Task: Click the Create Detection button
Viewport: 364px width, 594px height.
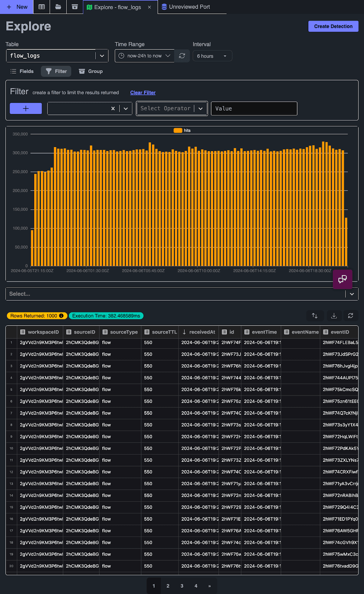Action: [333, 26]
